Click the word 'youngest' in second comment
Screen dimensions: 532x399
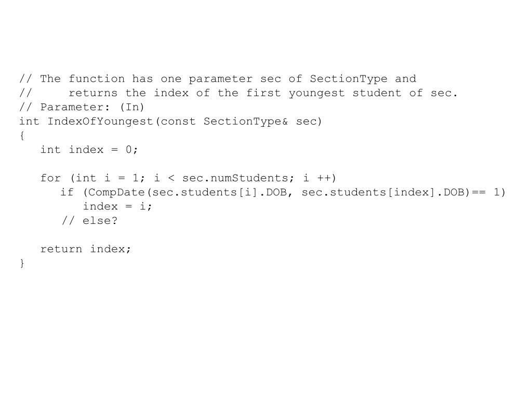316,93
